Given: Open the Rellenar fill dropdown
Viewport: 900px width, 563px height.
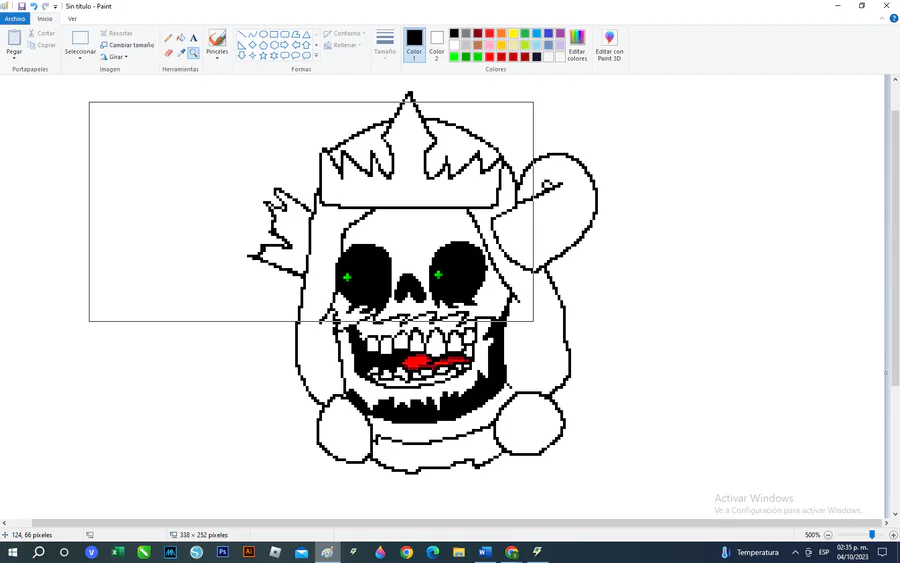Looking at the screenshot, I should click(343, 45).
